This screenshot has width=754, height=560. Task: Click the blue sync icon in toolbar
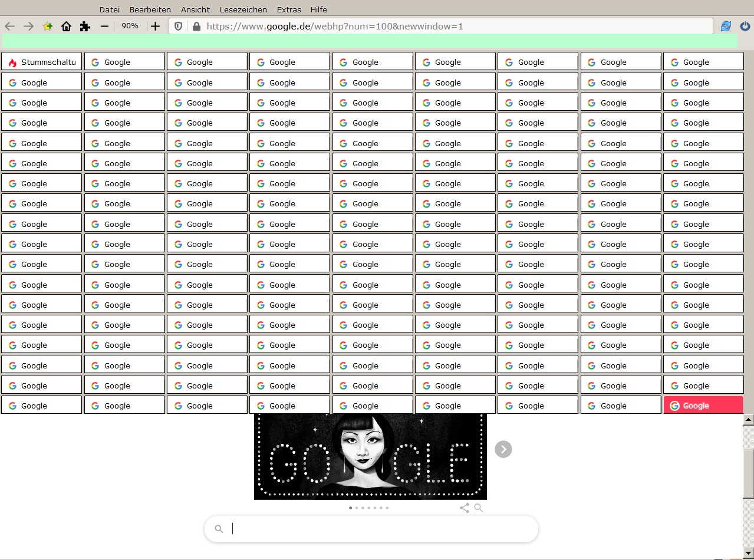tap(726, 26)
